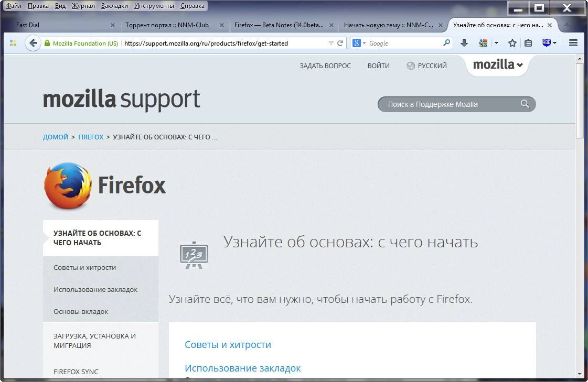Open the Правка menu
Image resolution: width=588 pixels, height=382 pixels.
(x=38, y=6)
